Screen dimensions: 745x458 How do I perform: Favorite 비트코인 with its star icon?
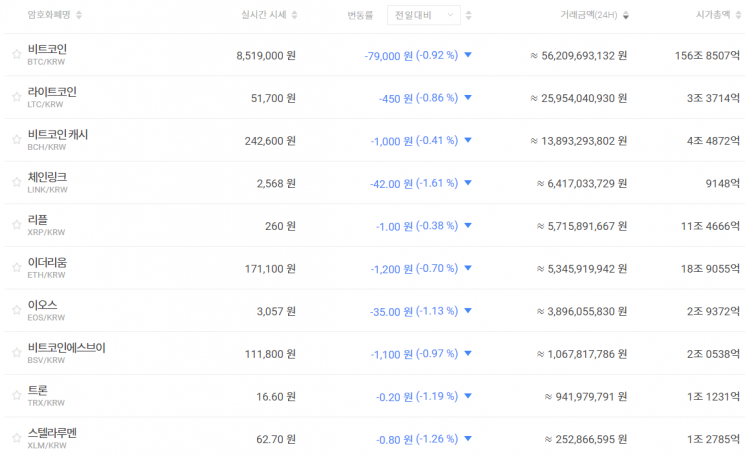point(17,54)
